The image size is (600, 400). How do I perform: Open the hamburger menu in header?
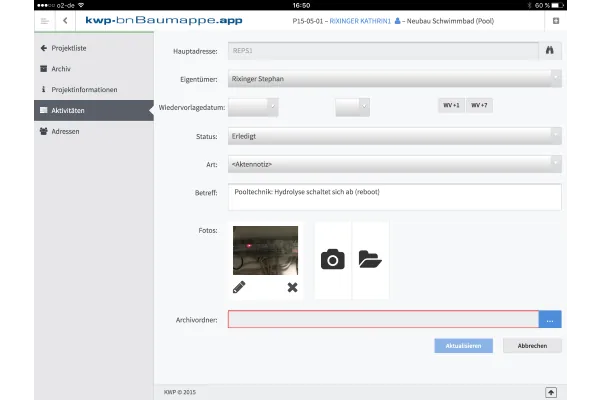tap(44, 20)
